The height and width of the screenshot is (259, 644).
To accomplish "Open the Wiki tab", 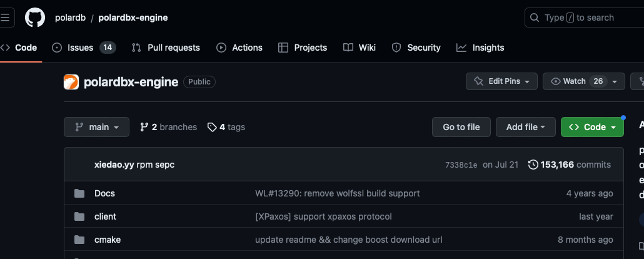I will click(x=360, y=48).
